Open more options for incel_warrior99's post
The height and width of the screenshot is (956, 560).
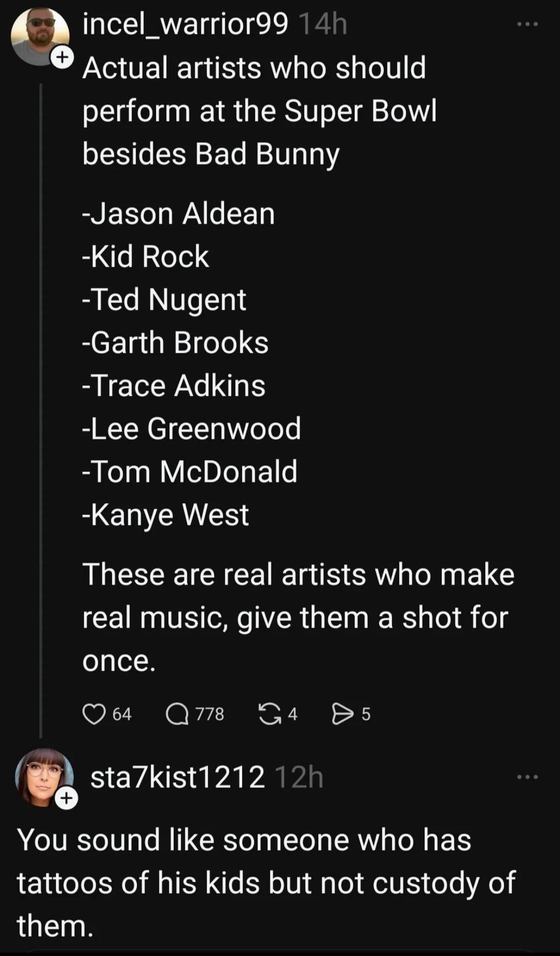pos(527,24)
